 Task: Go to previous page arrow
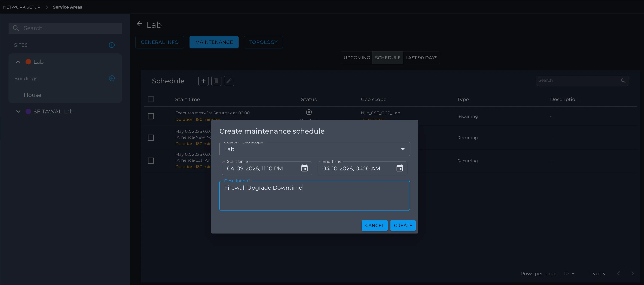[x=619, y=273]
